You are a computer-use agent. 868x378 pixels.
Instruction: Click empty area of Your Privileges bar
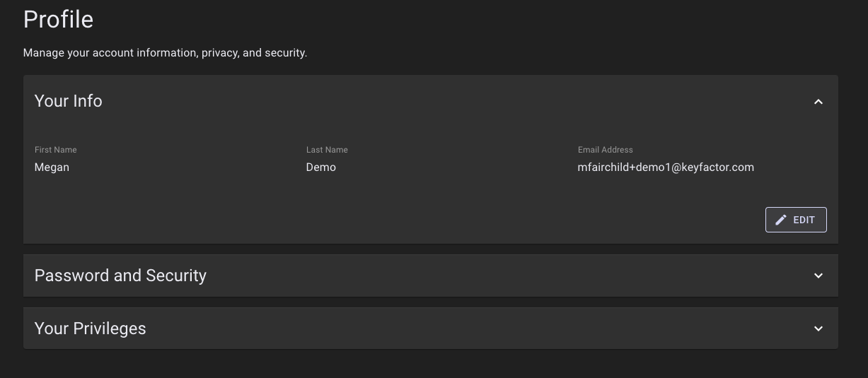460,329
